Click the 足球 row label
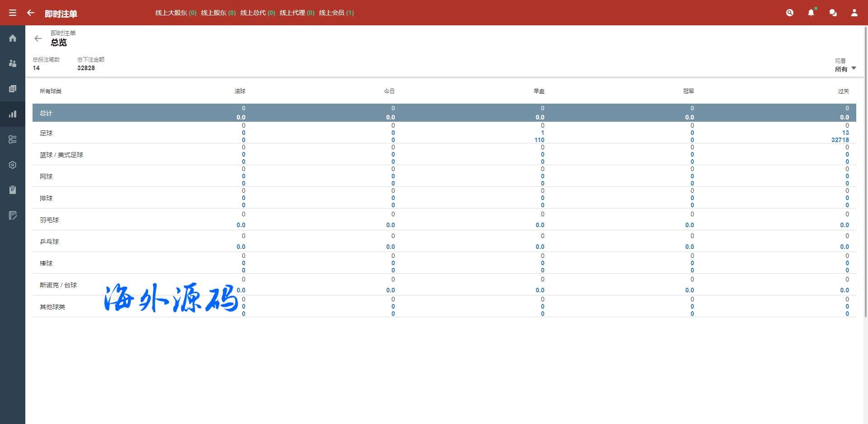868x424 pixels. coord(46,133)
